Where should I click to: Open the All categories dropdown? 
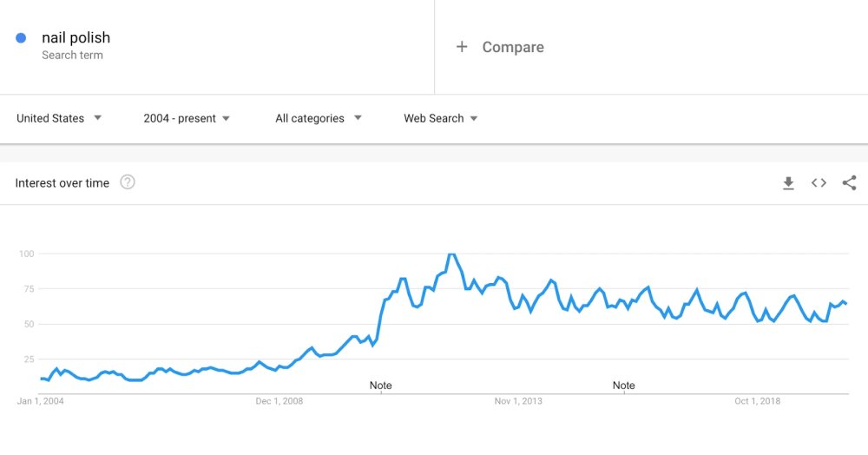319,118
